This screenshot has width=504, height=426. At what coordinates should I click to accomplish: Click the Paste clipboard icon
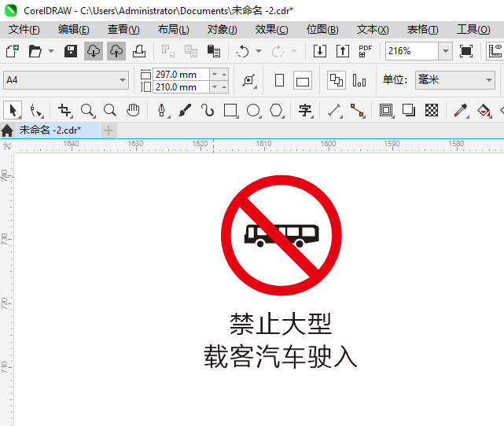(213, 51)
